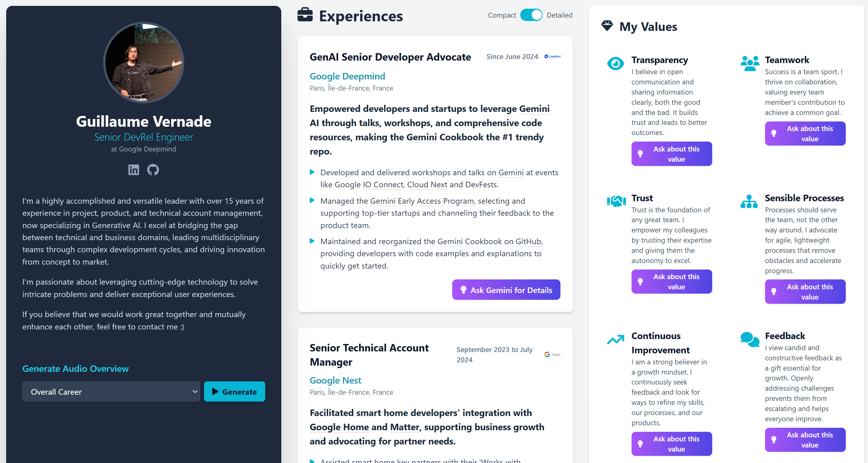Open the Overall Career dropdown
This screenshot has height=463, width=868.
[x=111, y=392]
